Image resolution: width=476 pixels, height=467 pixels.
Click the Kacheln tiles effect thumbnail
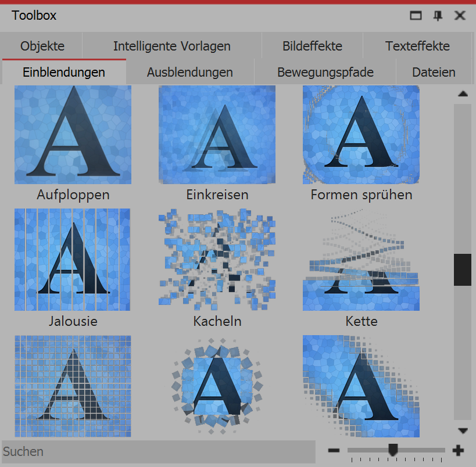pyautogui.click(x=217, y=260)
